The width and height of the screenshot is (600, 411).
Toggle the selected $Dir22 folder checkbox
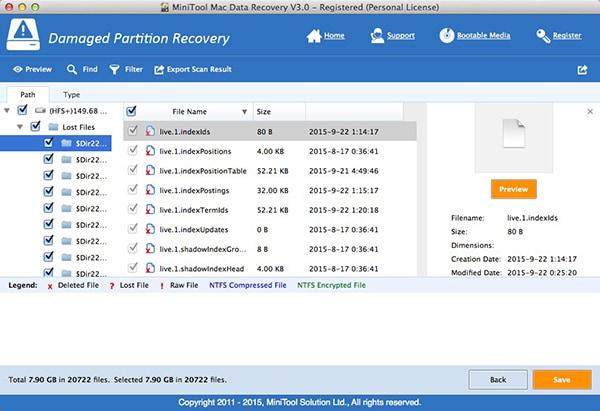click(x=48, y=143)
